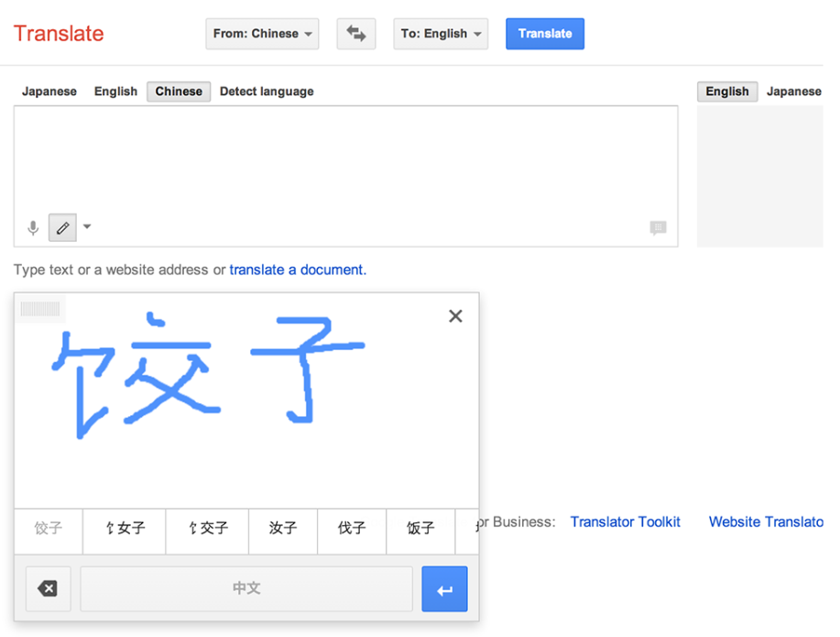Open the translate a document link
The width and height of the screenshot is (840, 637).
pos(298,269)
